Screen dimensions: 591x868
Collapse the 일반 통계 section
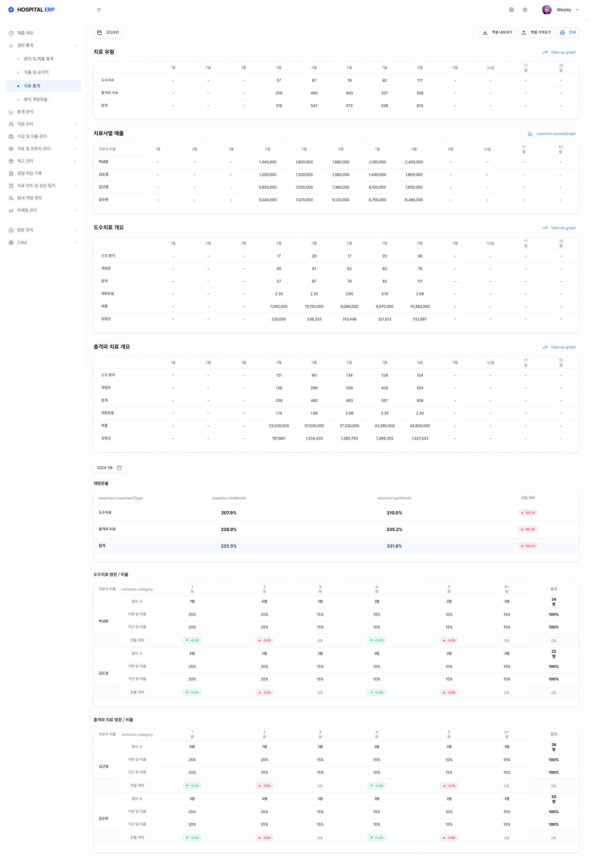click(x=75, y=45)
